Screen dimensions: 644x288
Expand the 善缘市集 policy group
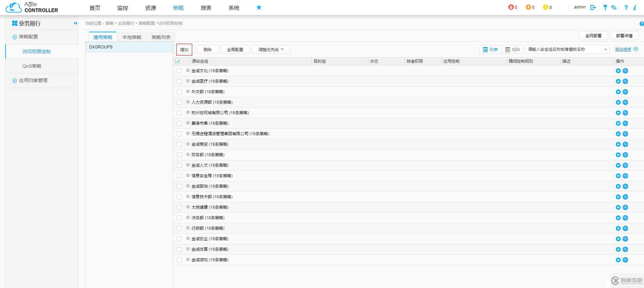coord(188,123)
